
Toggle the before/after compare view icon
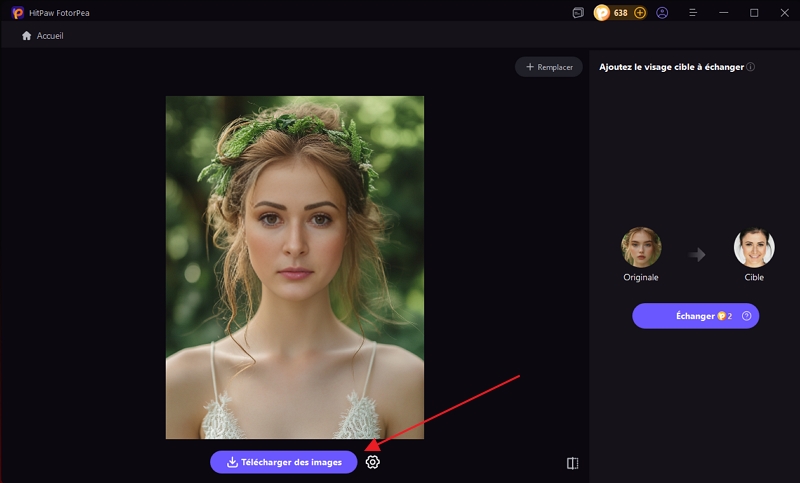tap(572, 463)
